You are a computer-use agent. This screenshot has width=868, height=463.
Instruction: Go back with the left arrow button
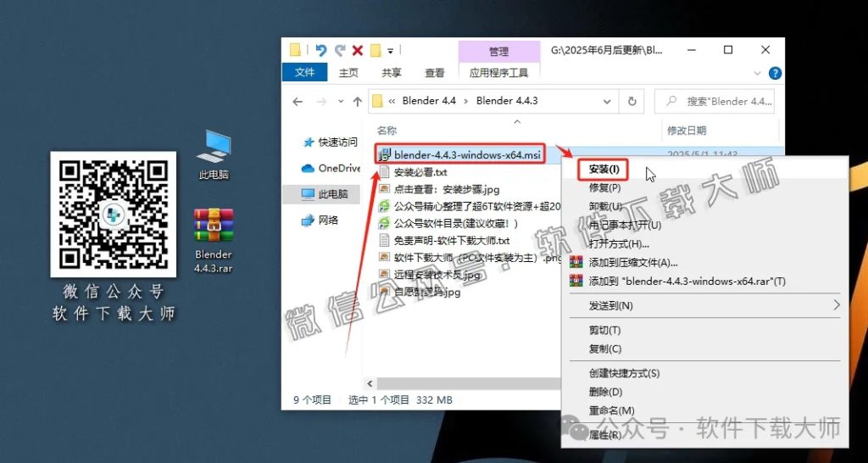298,102
